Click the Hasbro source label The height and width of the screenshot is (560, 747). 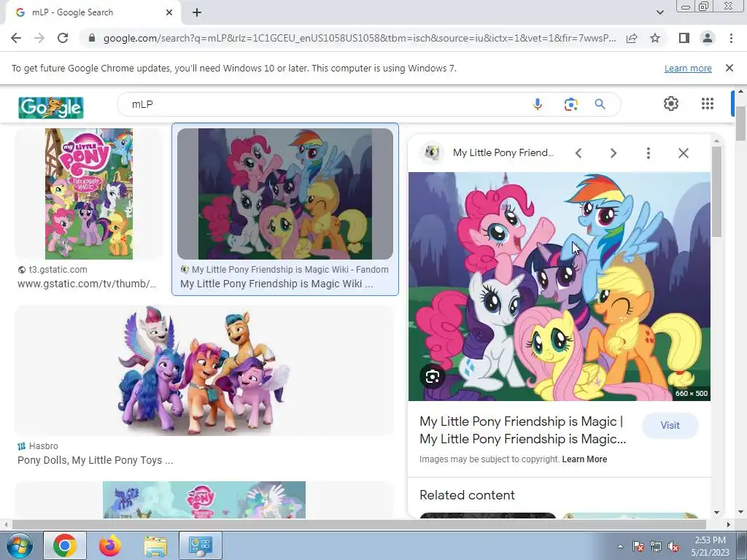(x=43, y=446)
